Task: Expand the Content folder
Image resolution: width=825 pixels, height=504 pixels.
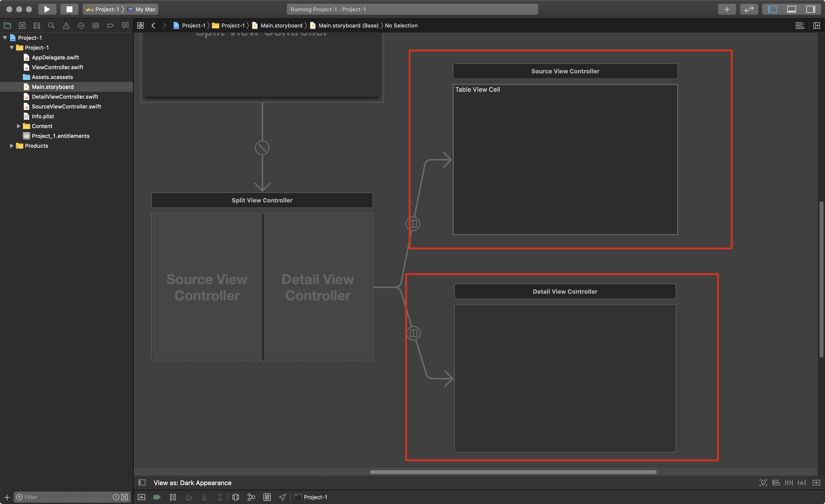Action: coord(19,126)
